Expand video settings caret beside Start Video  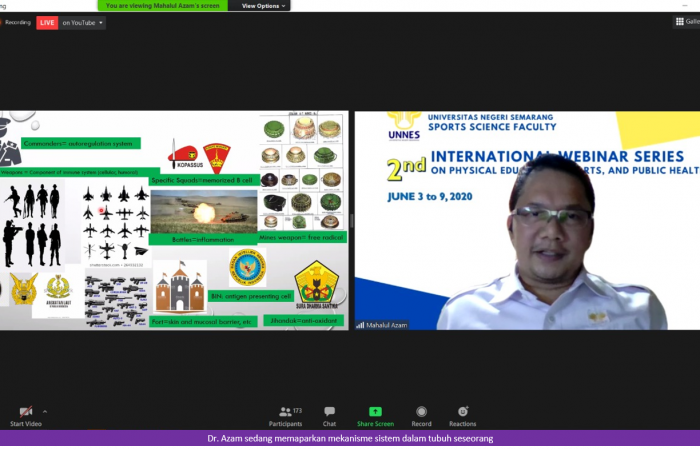[x=44, y=411]
